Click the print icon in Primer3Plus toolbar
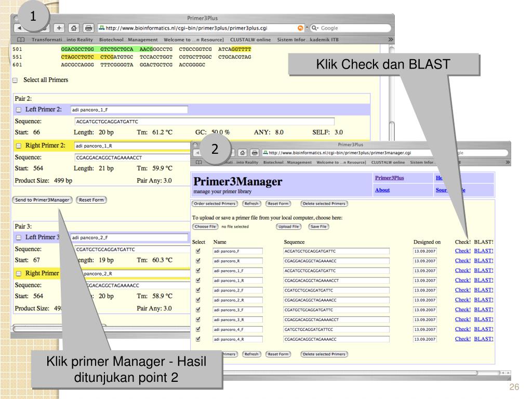Viewport: 532px width, 399px height. tap(88, 29)
